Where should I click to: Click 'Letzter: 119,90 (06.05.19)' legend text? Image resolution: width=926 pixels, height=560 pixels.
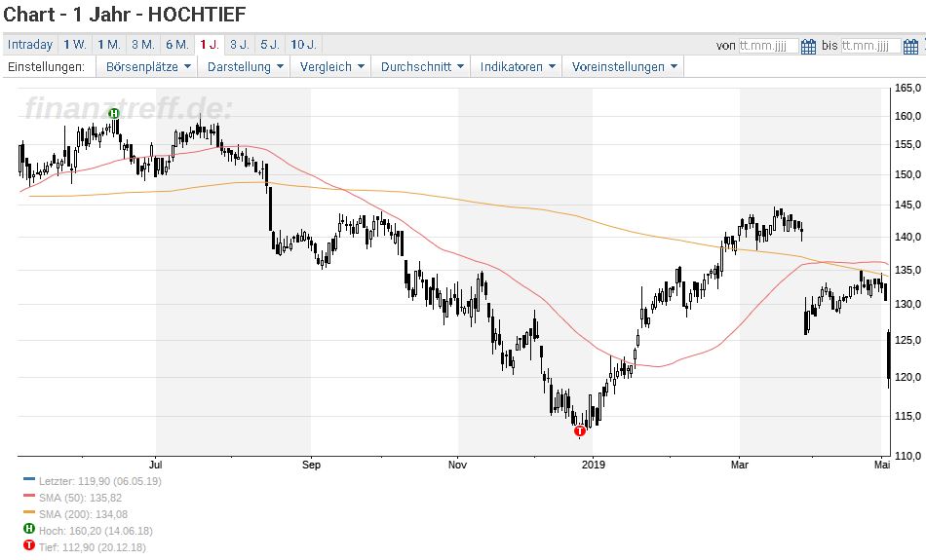pos(99,481)
